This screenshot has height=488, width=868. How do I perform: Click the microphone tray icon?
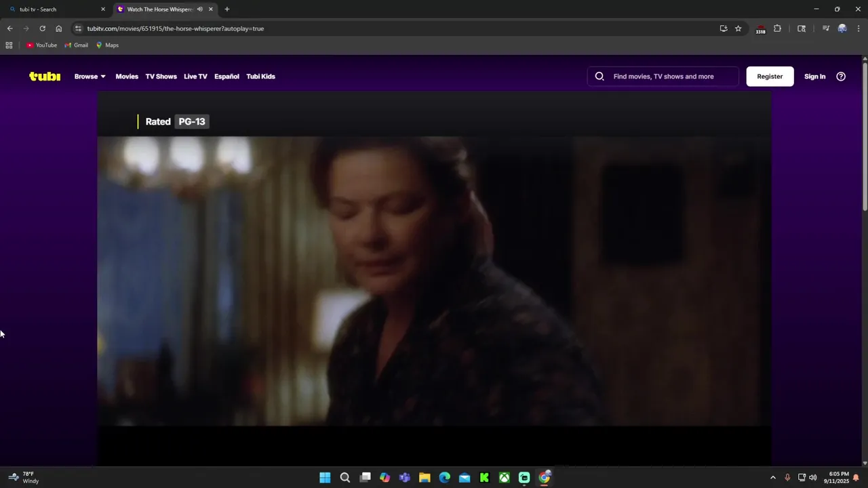(x=787, y=478)
